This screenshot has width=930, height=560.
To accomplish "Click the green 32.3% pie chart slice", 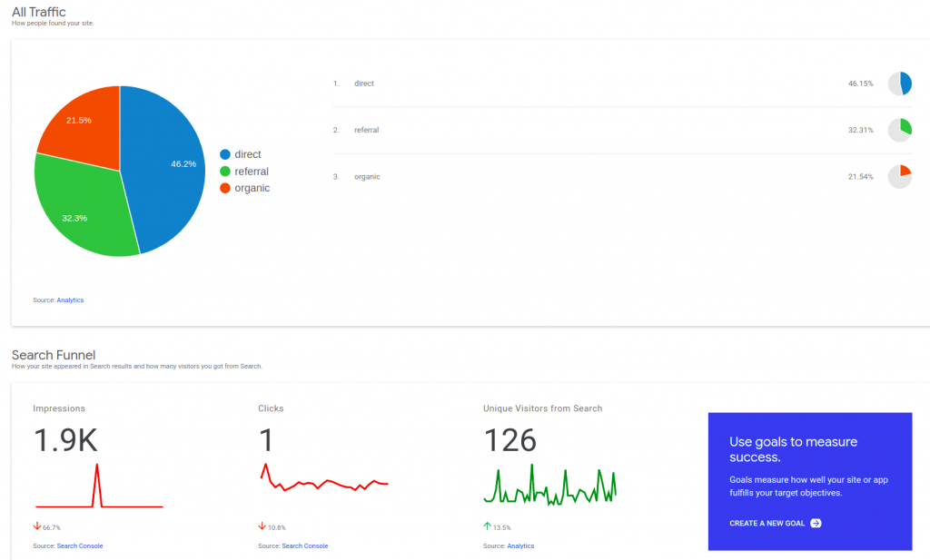I will tap(82, 213).
